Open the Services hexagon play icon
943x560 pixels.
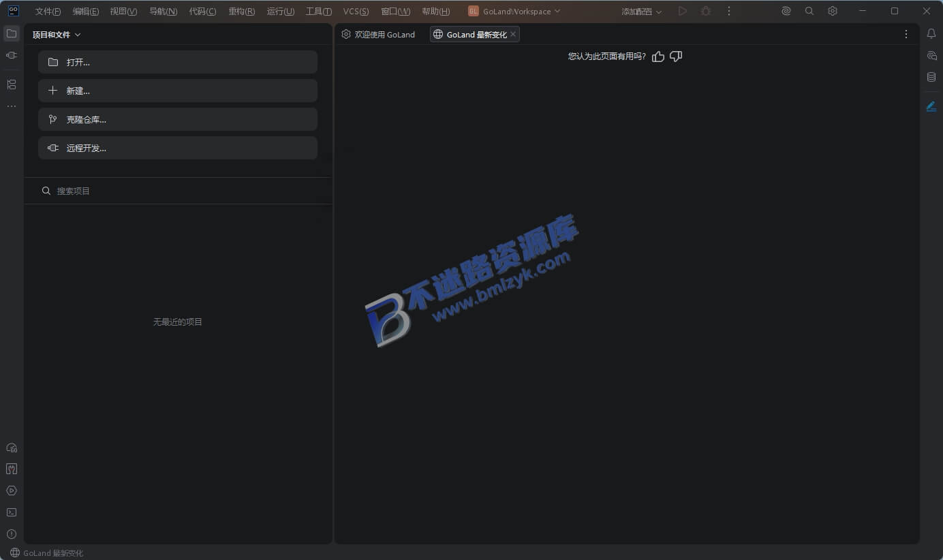tap(12, 491)
